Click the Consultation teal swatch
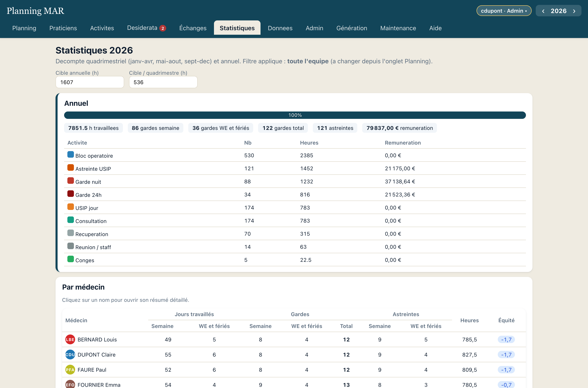 70,220
